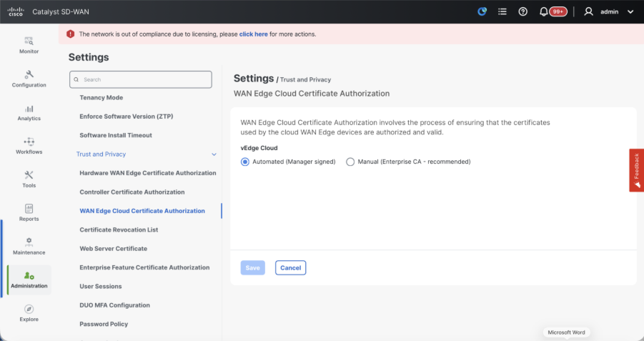
Task: Follow the "click here" licensing link
Action: coord(254,34)
